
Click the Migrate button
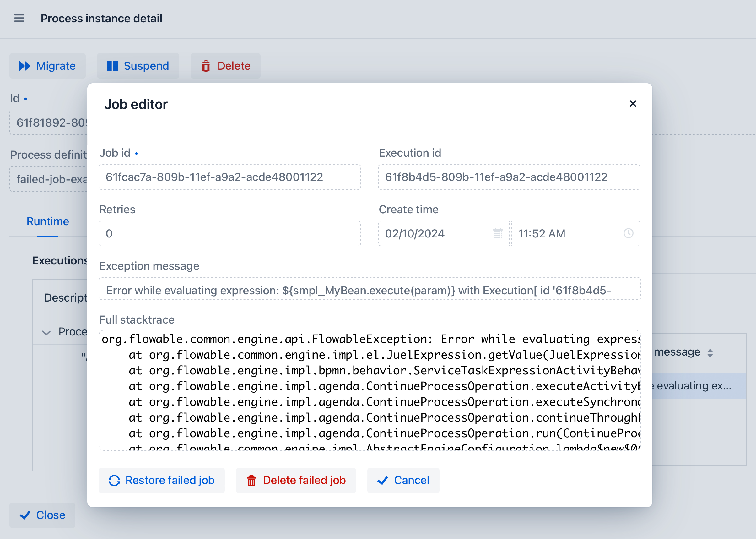[x=47, y=66]
